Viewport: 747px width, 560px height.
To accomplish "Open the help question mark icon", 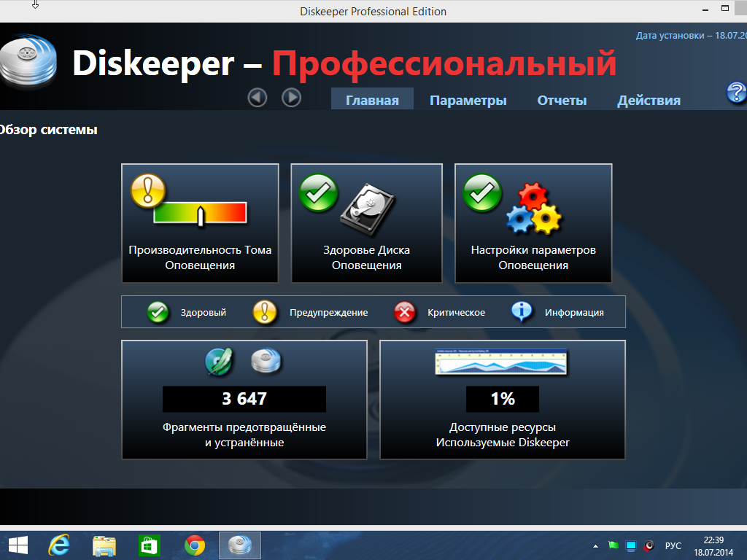I will pos(736,93).
